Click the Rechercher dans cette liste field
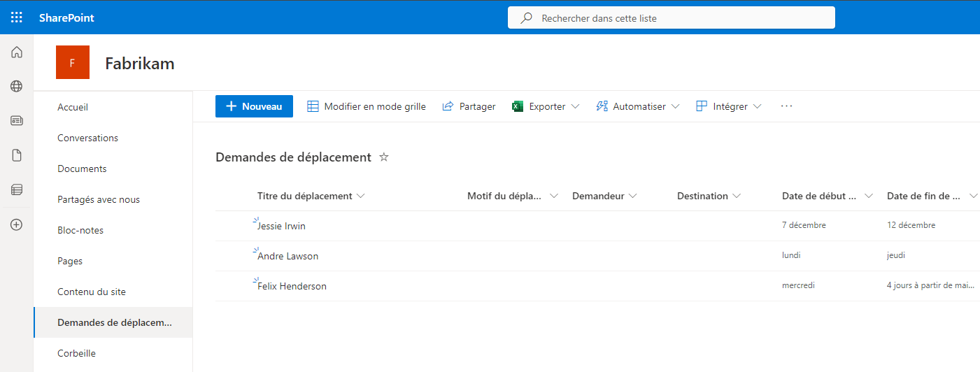 [672, 18]
